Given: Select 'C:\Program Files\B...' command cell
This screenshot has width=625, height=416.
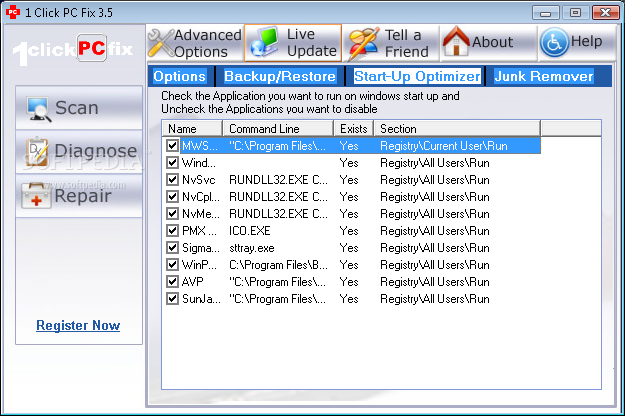Looking at the screenshot, I should point(278,265).
